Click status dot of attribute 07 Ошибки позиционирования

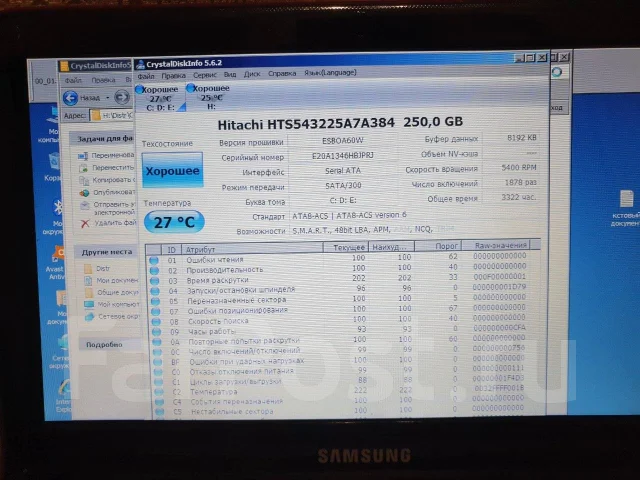point(156,311)
